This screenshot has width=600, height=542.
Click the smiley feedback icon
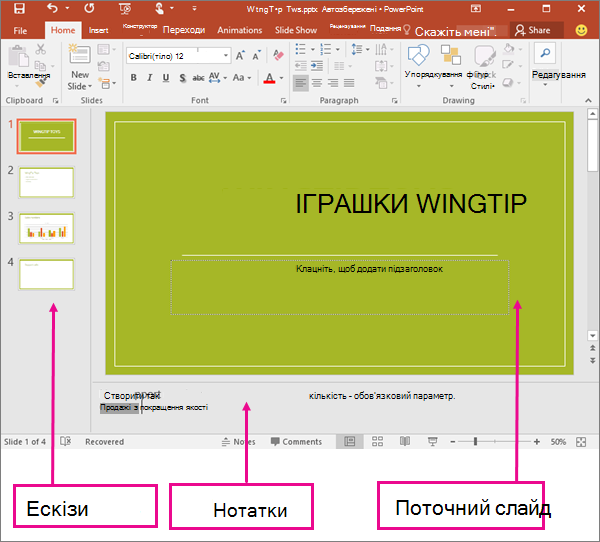(581, 30)
